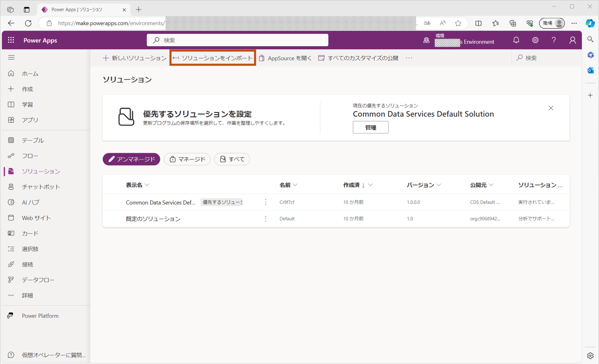599x364 pixels.
Task: Open Edge favorites list icon
Action: [495, 23]
